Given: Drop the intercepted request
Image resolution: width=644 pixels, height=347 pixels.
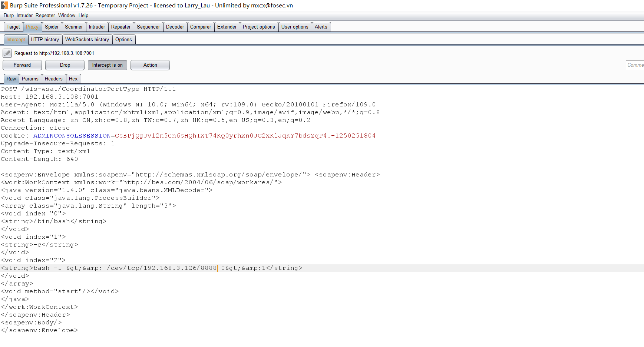Looking at the screenshot, I should coord(65,65).
